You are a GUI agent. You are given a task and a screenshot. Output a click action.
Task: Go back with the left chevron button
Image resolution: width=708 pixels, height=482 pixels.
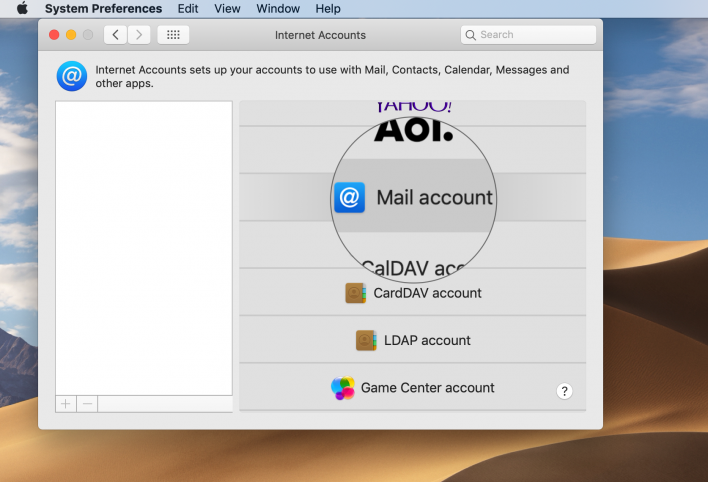click(116, 35)
